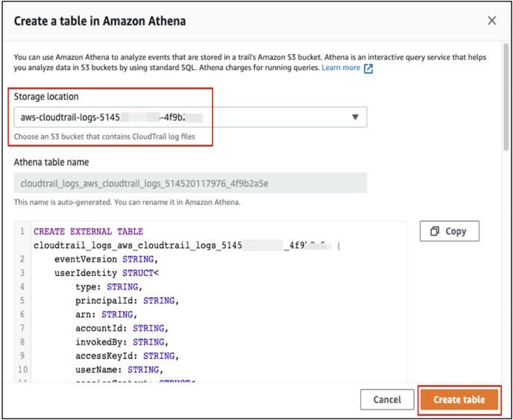
Task: Click the Athena table name field
Action: pos(190,183)
